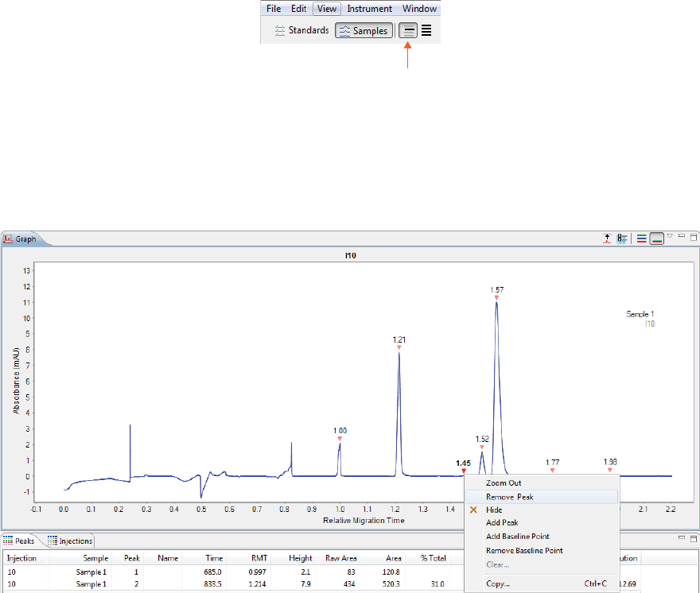The height and width of the screenshot is (593, 700).
Task: Select the % Total cell 31.0
Action: pos(437,584)
